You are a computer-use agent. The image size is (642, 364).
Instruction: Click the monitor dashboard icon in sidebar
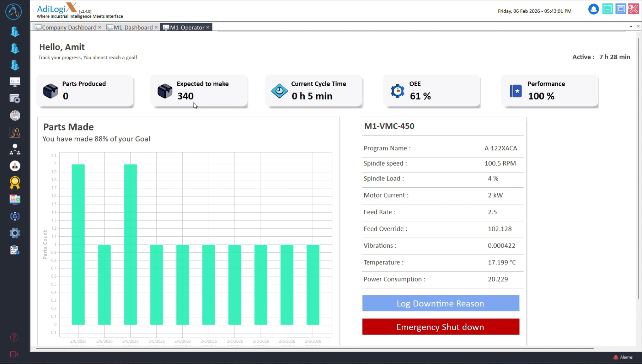coord(15,82)
